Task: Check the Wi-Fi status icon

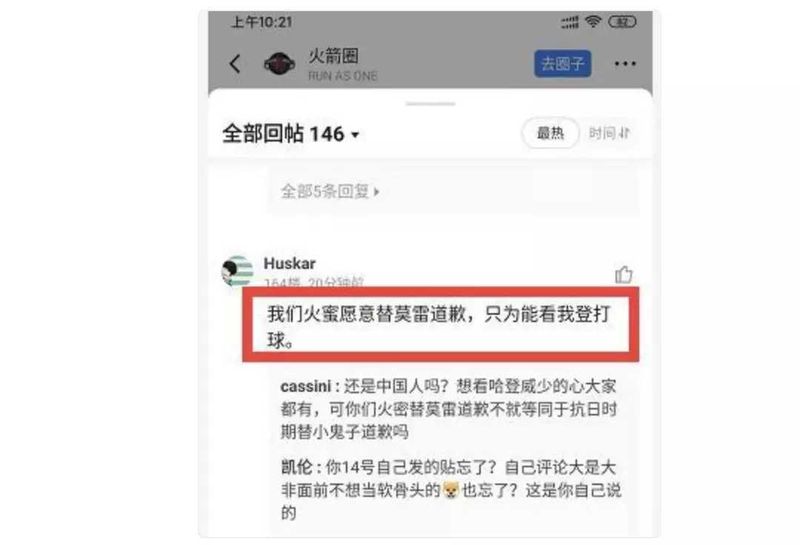Action: point(593,21)
